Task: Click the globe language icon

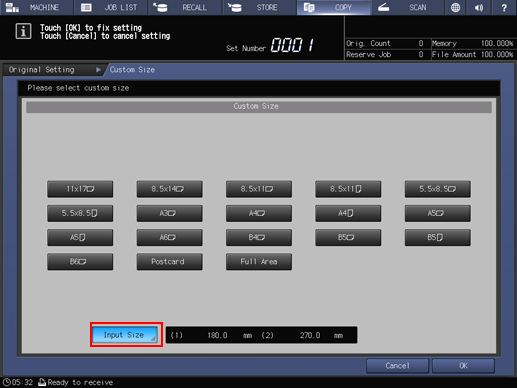Action: [455, 7]
